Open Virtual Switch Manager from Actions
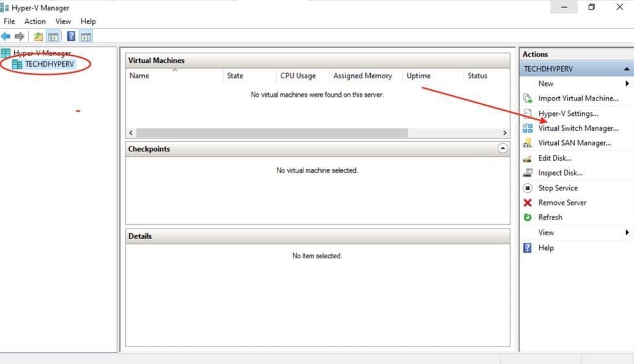The image size is (634, 364). tap(578, 128)
